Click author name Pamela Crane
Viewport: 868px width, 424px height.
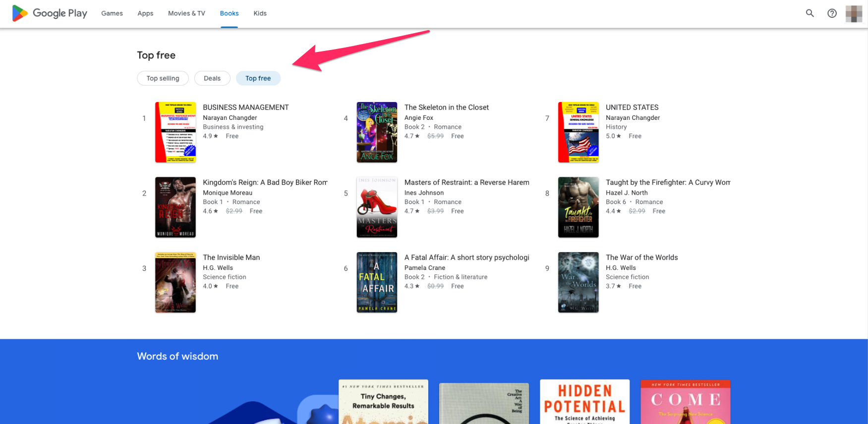425,268
